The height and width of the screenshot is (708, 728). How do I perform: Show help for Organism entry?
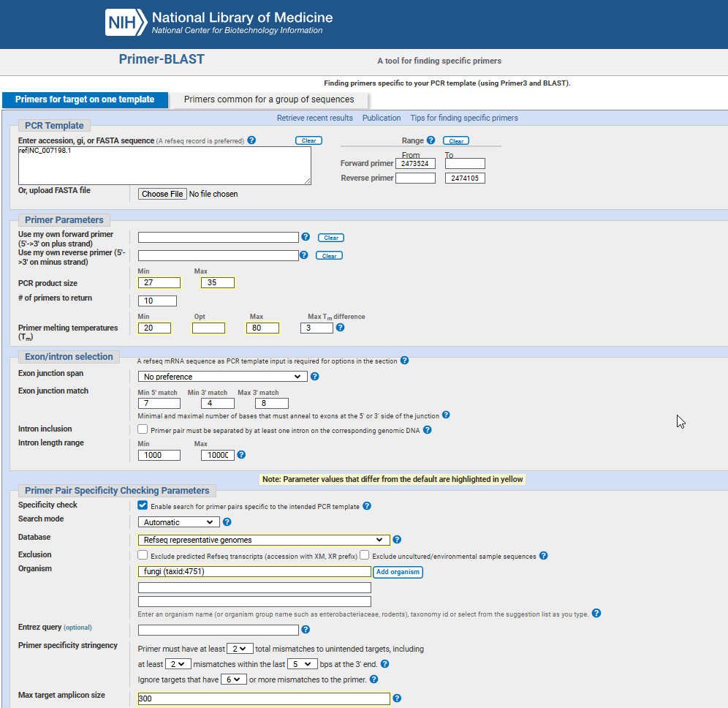click(x=596, y=613)
